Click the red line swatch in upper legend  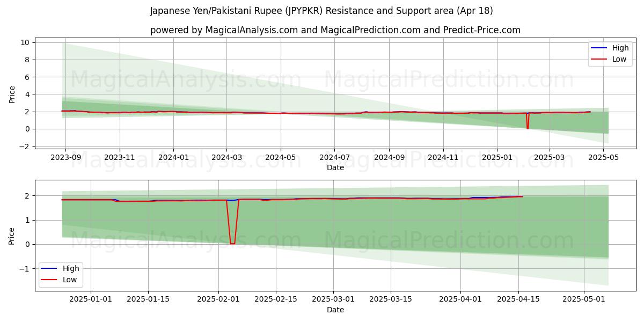click(x=599, y=59)
